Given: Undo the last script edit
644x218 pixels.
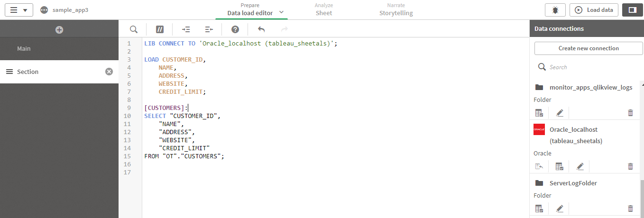Looking at the screenshot, I should tap(261, 29).
